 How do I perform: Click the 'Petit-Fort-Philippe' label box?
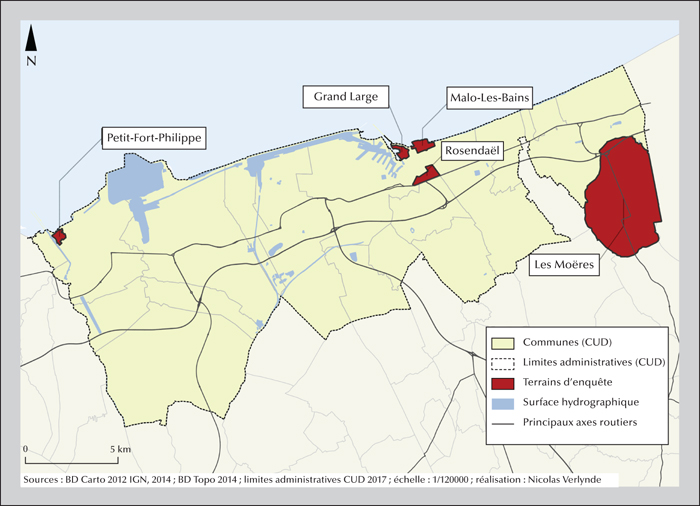[154, 138]
